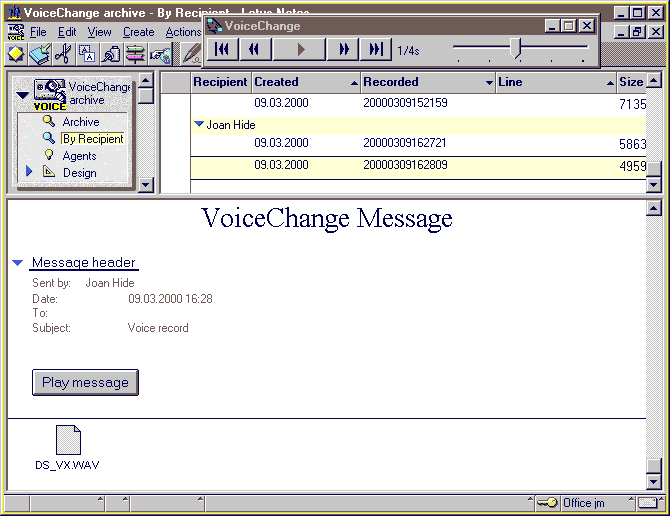This screenshot has height=516, width=670.
Task: Collapse the Joan Hide category
Action: [x=199, y=124]
